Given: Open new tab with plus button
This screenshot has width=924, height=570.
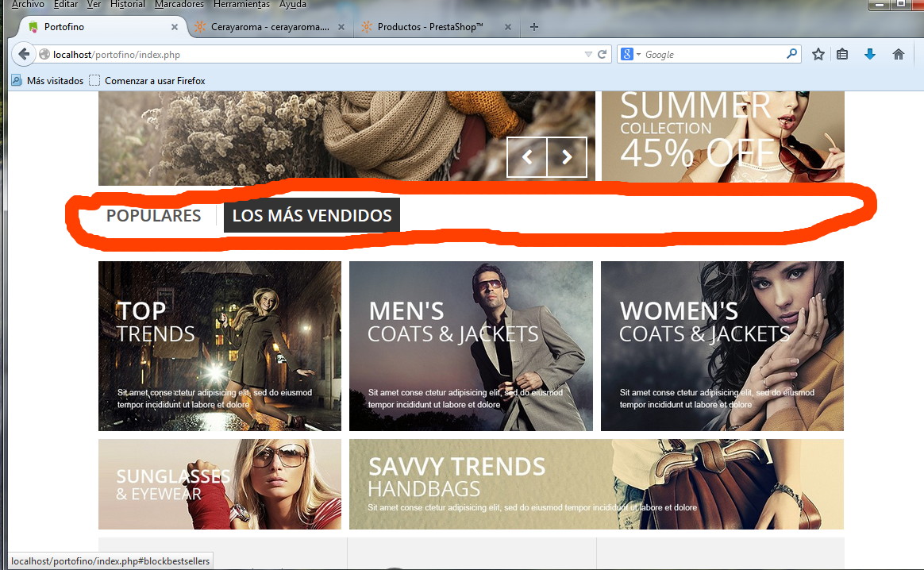Looking at the screenshot, I should [x=534, y=26].
